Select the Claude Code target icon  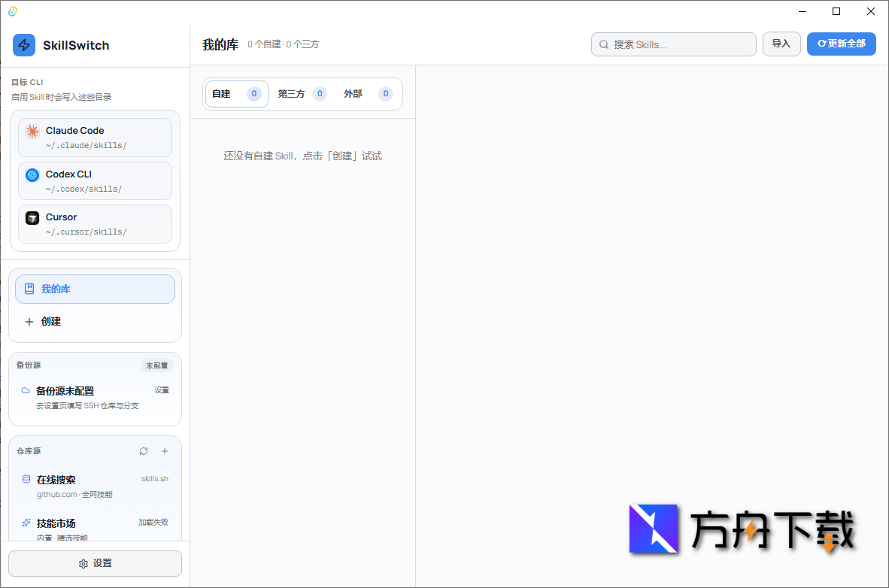(x=32, y=131)
